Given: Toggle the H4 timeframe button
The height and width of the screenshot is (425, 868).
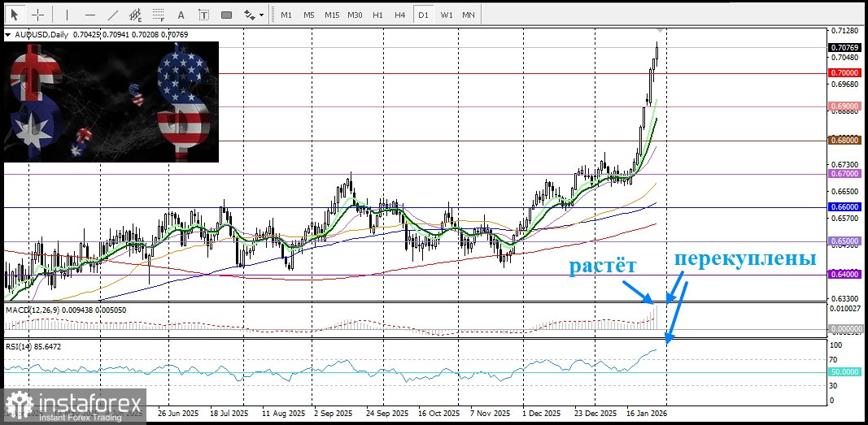Looking at the screenshot, I should (399, 15).
